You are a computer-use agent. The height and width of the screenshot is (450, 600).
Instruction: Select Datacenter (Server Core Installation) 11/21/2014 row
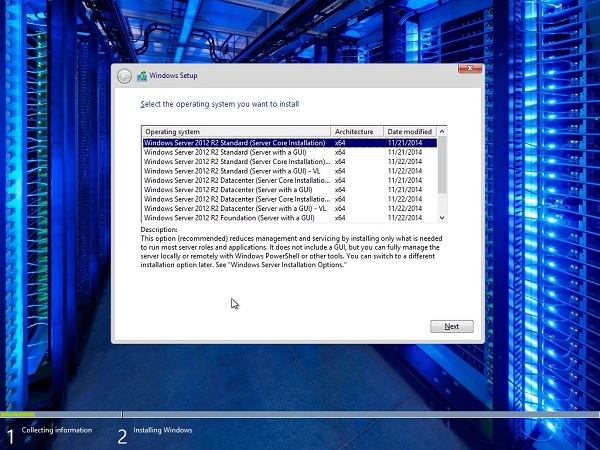290,180
